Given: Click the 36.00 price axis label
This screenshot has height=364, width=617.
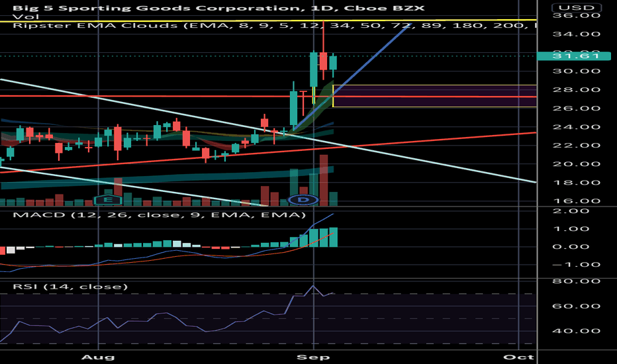Looking at the screenshot, I should (x=577, y=15).
